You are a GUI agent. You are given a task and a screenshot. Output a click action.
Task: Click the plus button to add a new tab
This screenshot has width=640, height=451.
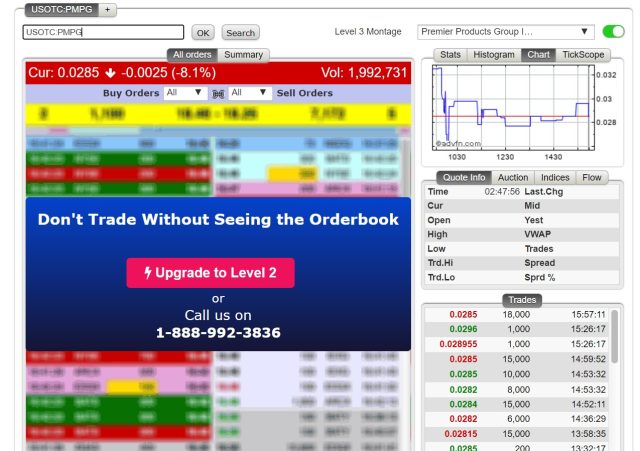108,9
